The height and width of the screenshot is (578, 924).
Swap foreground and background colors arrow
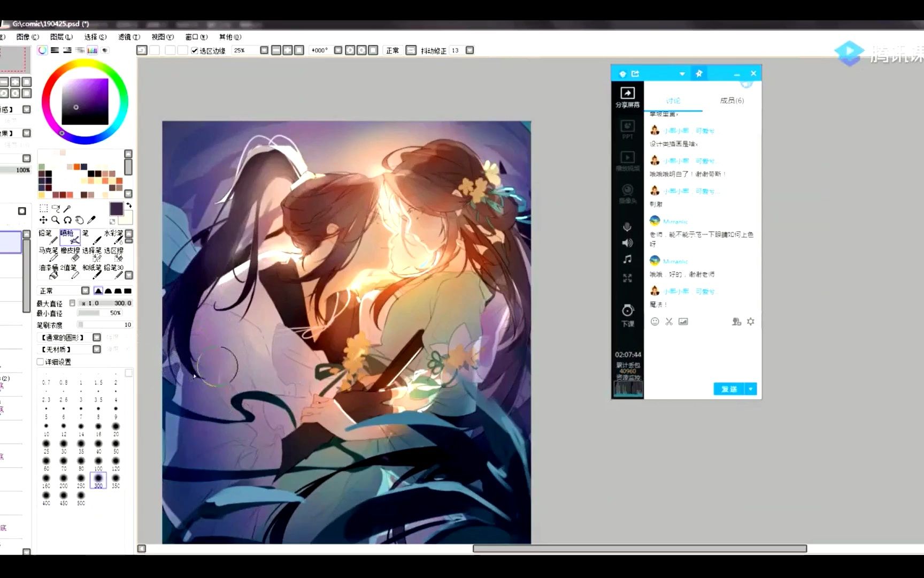129,206
